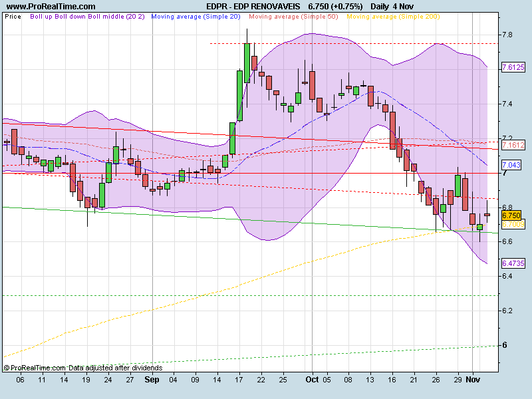The image size is (532, 399).
Task: Click the 7.1612 red price tag
Action: pyautogui.click(x=513, y=145)
